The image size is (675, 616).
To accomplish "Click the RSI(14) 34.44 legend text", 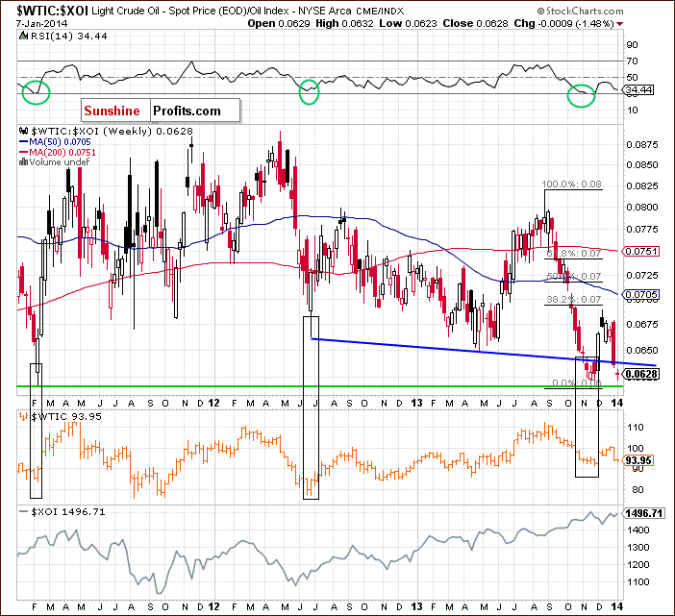I will 69,37.
